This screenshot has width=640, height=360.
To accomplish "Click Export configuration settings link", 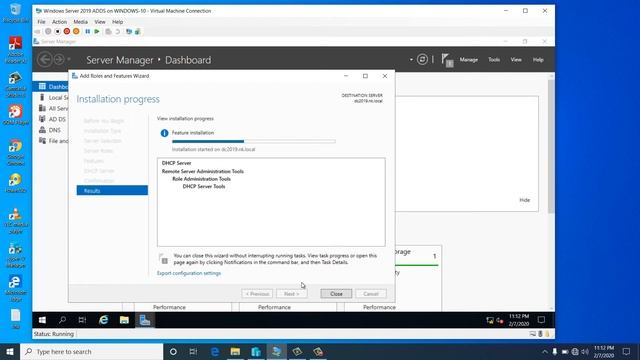I will click(x=189, y=273).
